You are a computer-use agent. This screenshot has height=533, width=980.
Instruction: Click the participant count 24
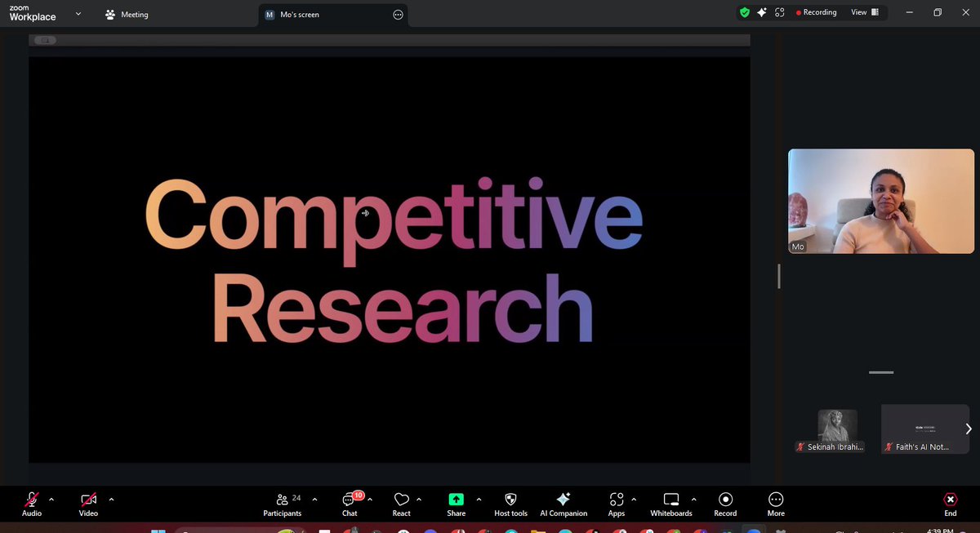click(296, 498)
